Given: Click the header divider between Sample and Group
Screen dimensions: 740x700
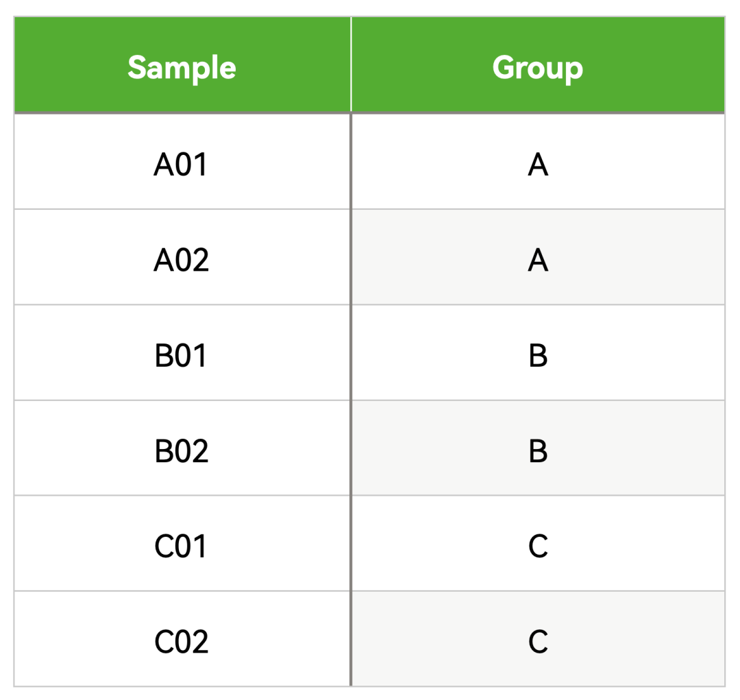Looking at the screenshot, I should pos(351,65).
